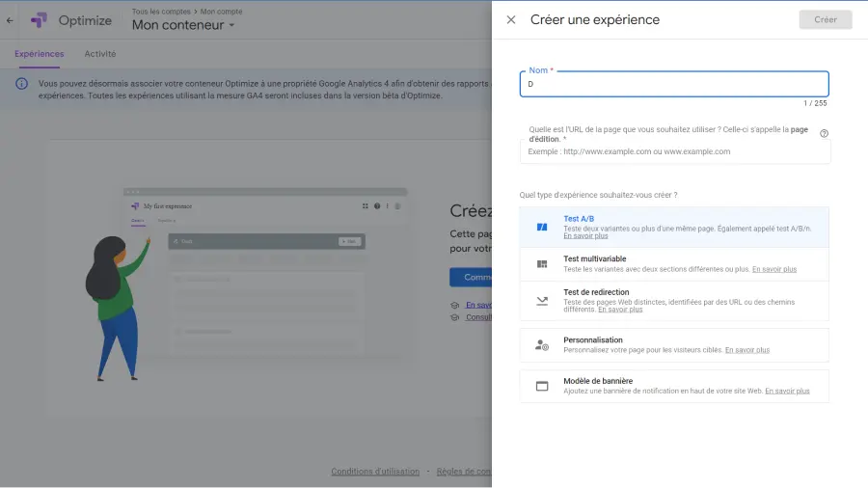Click the illustration of woman pointing

[118, 309]
